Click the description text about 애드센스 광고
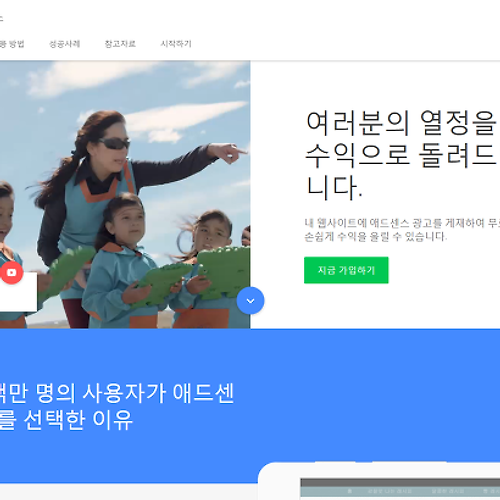 click(402, 230)
